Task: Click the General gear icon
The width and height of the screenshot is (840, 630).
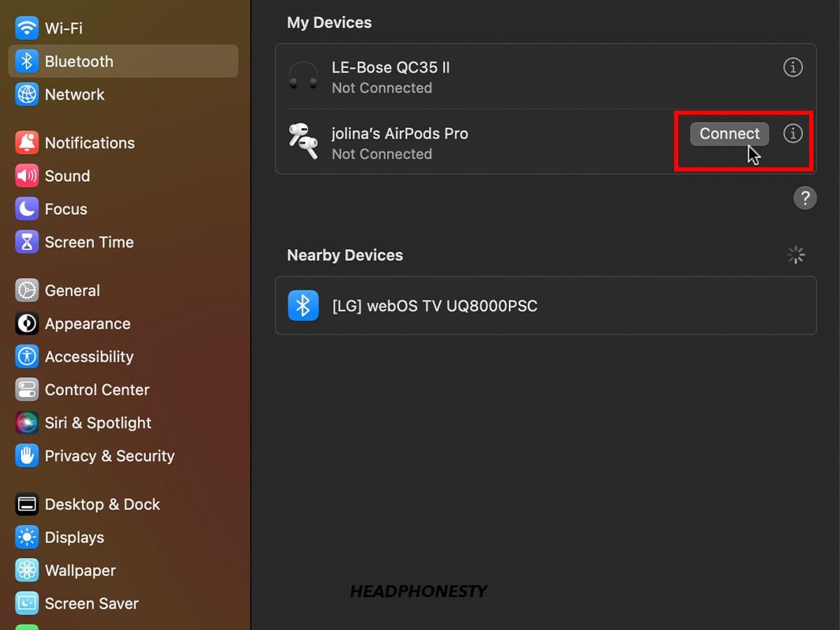Action: tap(27, 290)
